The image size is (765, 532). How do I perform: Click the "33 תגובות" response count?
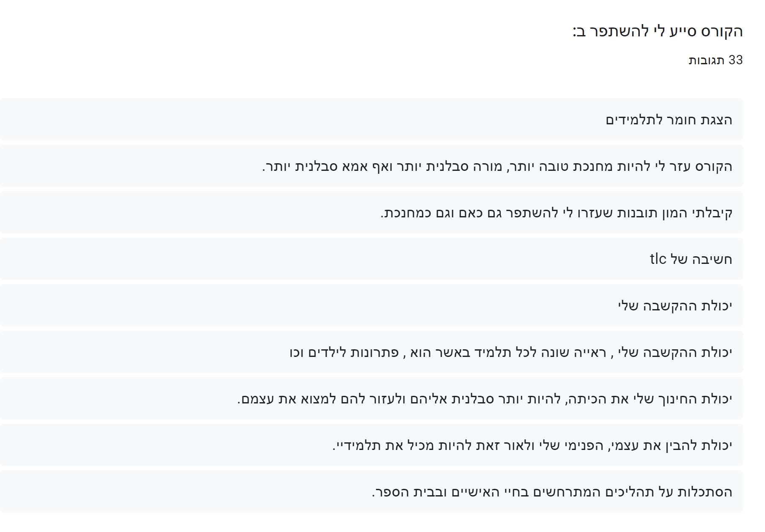tap(715, 60)
